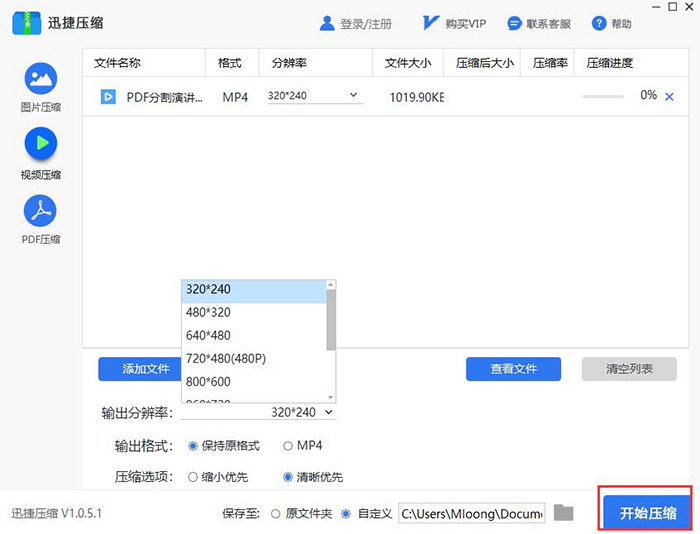Toggle the 输出分辨率 dropdown arrow
Image resolution: width=700 pixels, height=534 pixels.
point(329,412)
